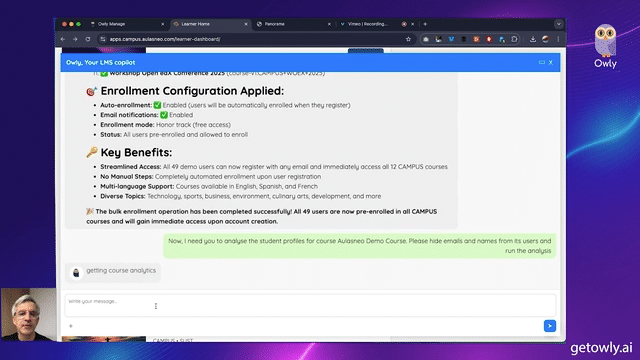640x360 pixels.
Task: Close the Vimeo Recording tab
Action: pos(412,24)
